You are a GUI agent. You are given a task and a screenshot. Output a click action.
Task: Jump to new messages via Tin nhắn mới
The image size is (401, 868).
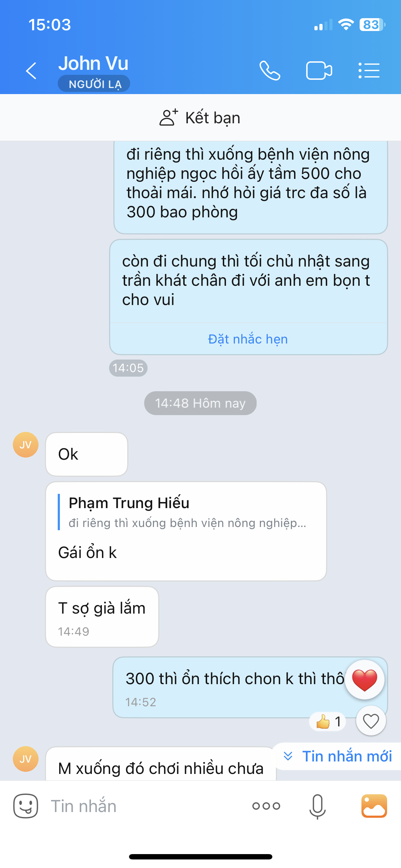coord(338,756)
